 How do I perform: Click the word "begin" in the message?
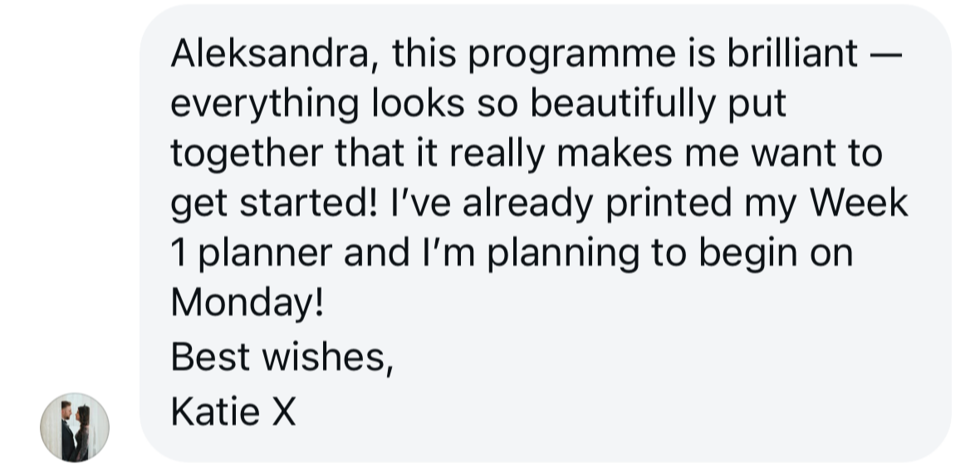pos(748,255)
